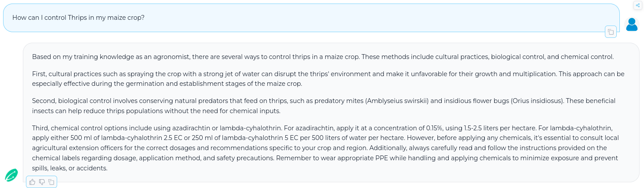
Task: Click the 'spills, leaks, or accidents' closing line
Action: [x=69, y=168]
